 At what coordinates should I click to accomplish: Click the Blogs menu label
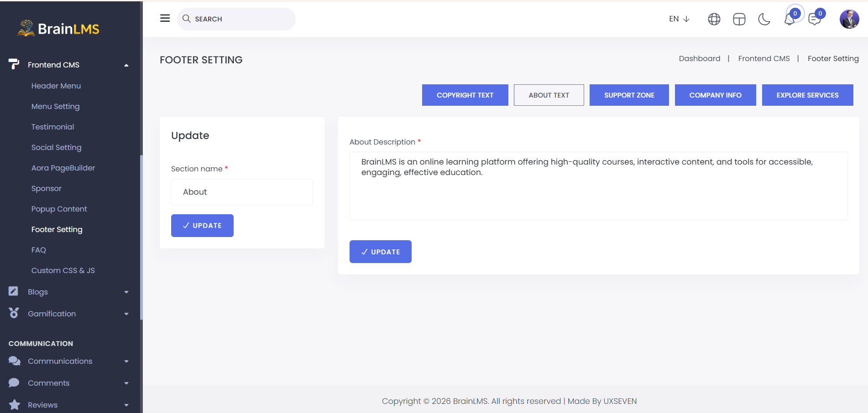point(37,292)
